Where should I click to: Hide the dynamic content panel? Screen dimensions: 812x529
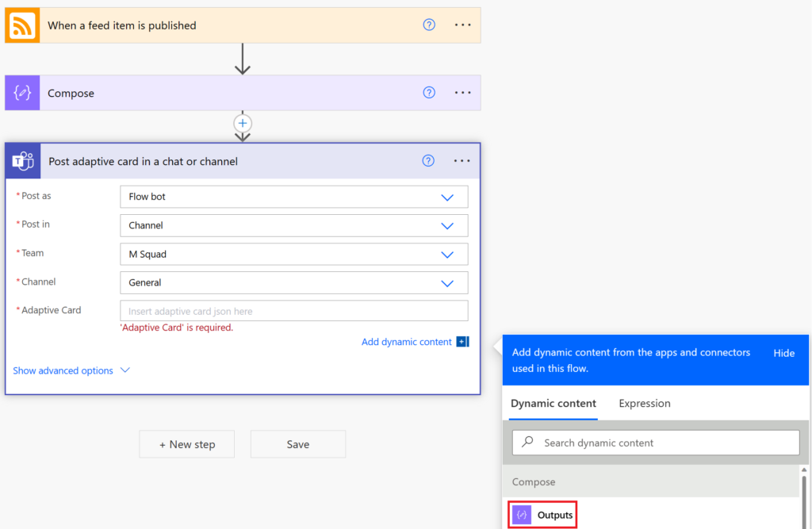pos(784,353)
